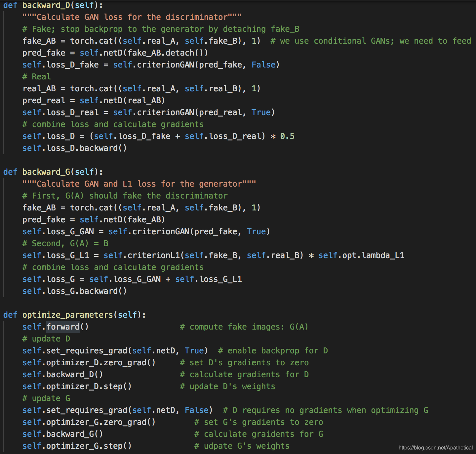This screenshot has height=454, width=476.
Task: Click the 'backward_D' function name
Action: click(x=46, y=5)
